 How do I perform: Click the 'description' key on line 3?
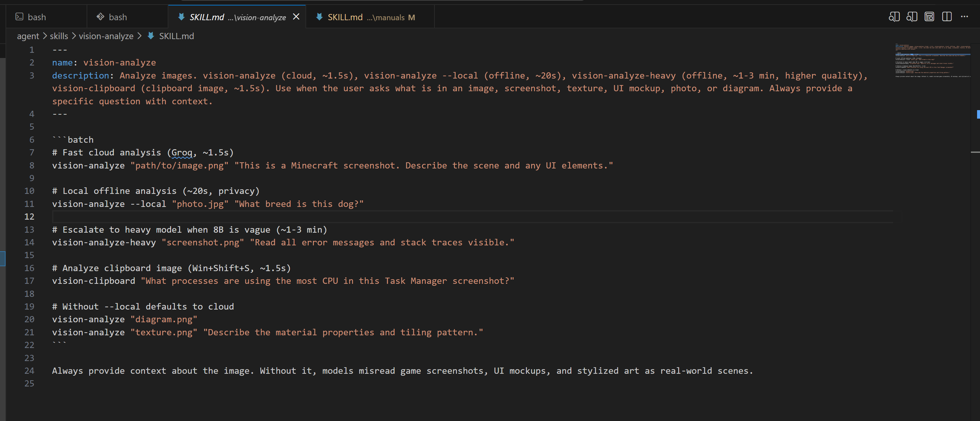click(x=81, y=75)
